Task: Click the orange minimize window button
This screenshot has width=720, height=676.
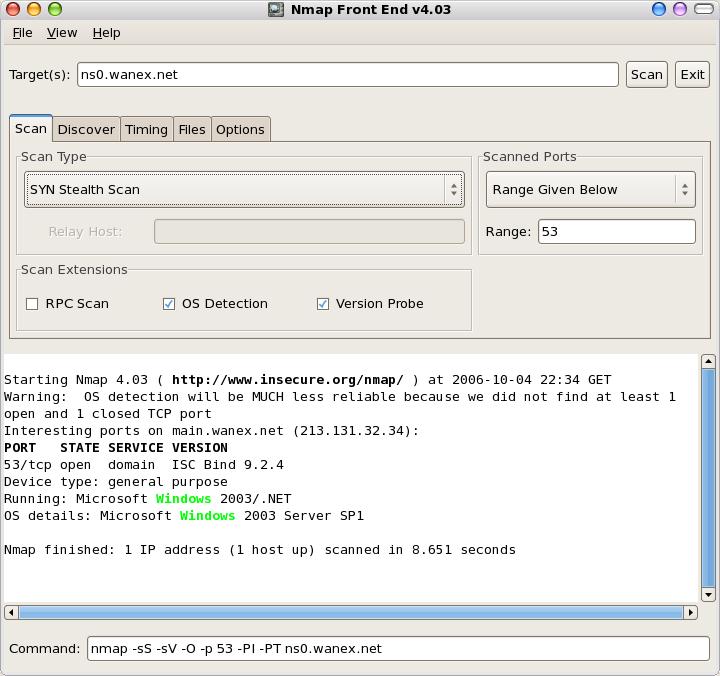Action: 34,9
